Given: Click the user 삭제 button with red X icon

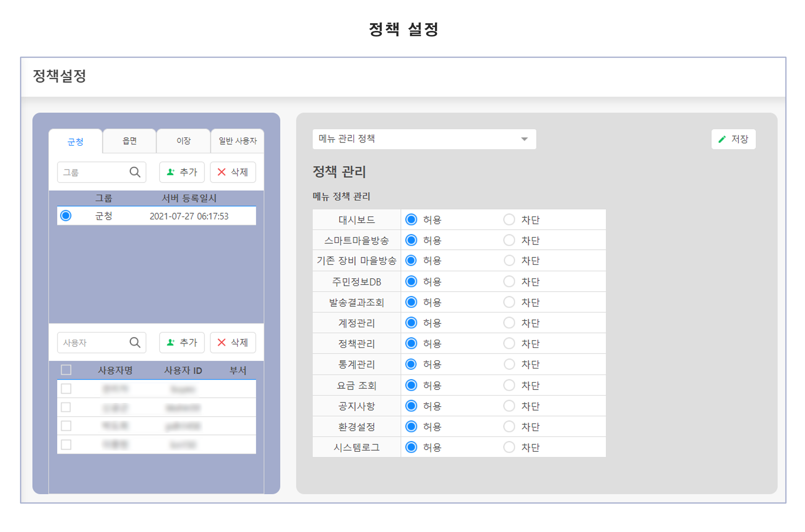Looking at the screenshot, I should (233, 342).
